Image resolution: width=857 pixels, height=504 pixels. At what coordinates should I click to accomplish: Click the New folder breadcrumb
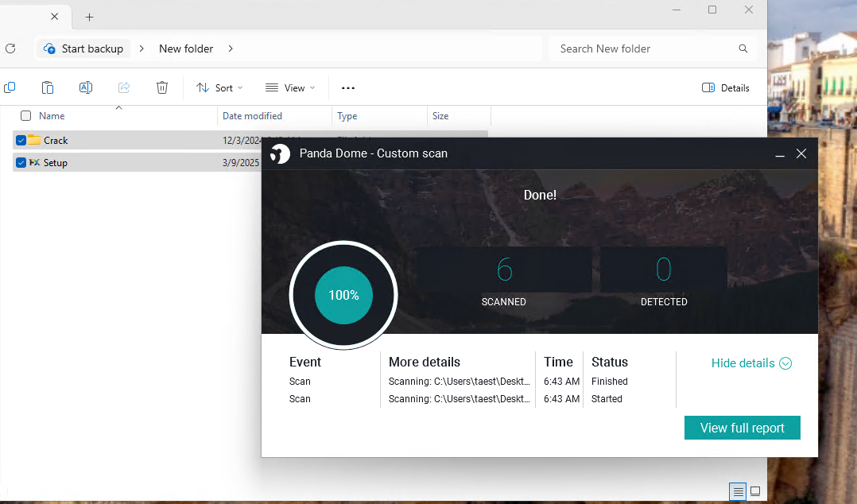pyautogui.click(x=186, y=48)
